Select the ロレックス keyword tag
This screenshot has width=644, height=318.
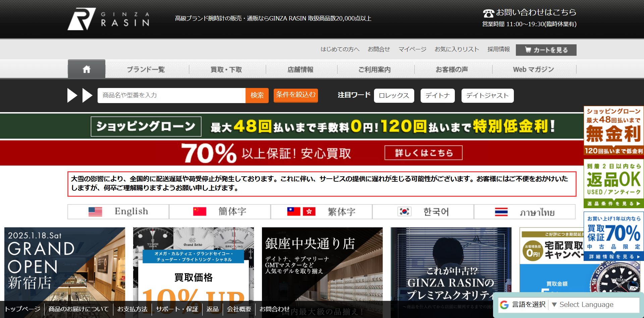click(394, 96)
